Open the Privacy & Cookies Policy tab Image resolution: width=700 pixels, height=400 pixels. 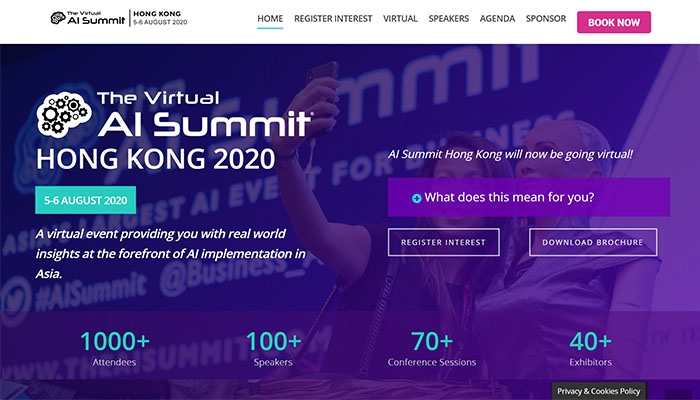(x=599, y=391)
